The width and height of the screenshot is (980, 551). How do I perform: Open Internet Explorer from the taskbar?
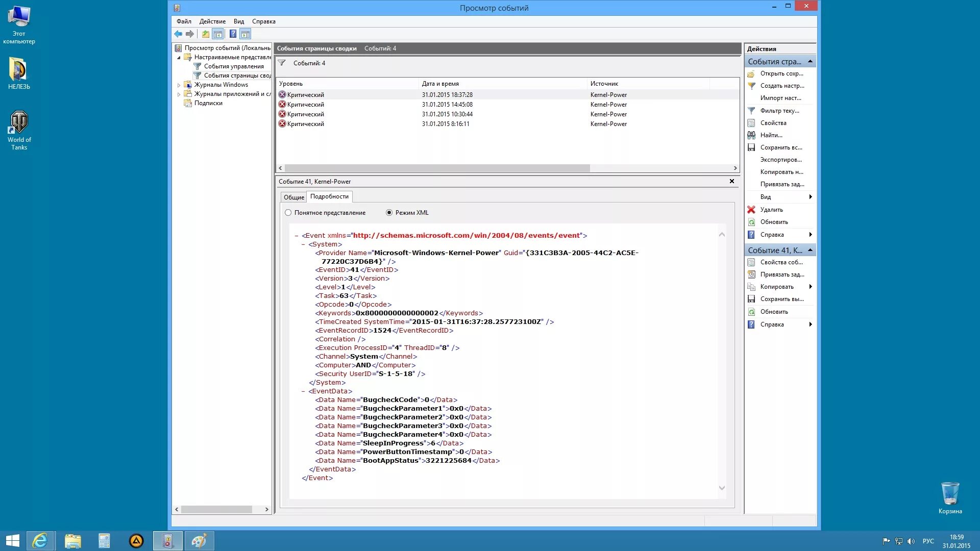(x=40, y=541)
